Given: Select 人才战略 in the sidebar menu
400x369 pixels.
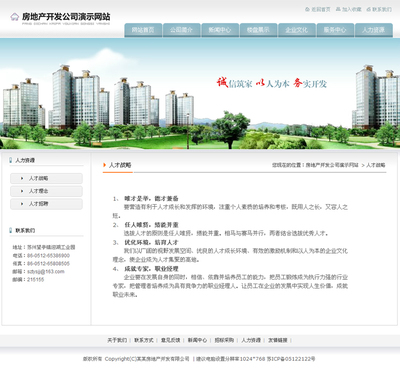Looking at the screenshot, I should pos(46,178).
